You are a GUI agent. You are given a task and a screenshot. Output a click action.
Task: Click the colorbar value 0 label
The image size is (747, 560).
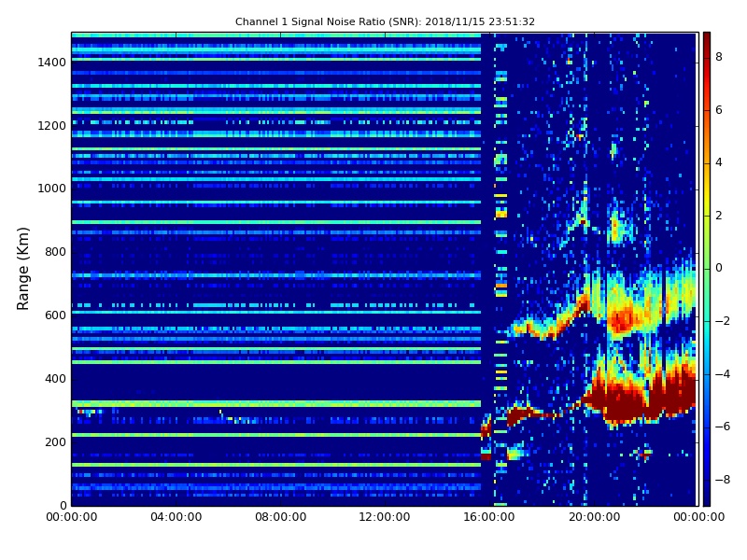[x=719, y=268]
